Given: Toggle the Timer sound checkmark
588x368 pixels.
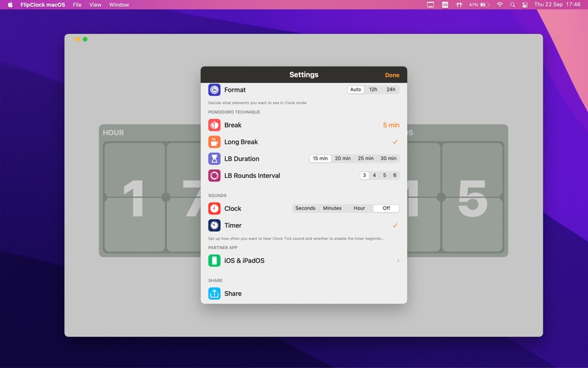Looking at the screenshot, I should pos(395,226).
